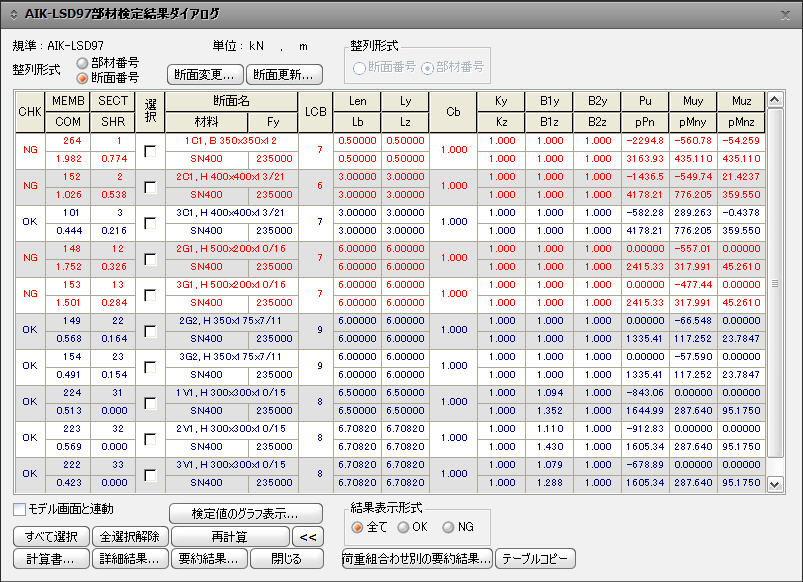Click the table scrollbar up arrow
803x582 pixels.
click(x=775, y=100)
